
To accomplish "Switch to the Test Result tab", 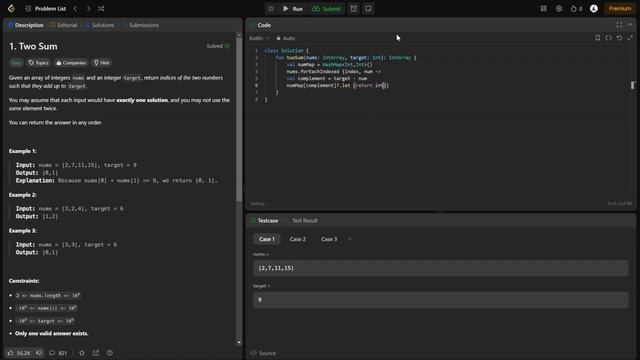I will point(304,220).
